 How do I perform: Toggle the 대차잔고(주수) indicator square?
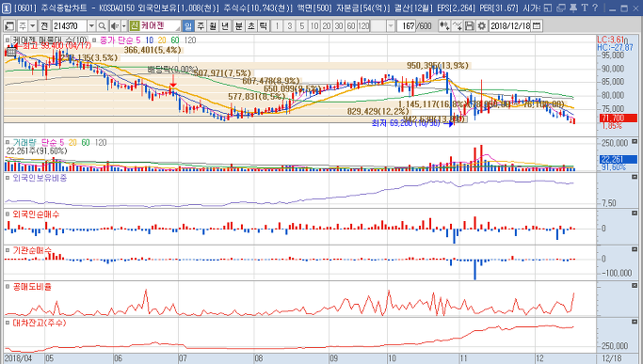pos(8,323)
